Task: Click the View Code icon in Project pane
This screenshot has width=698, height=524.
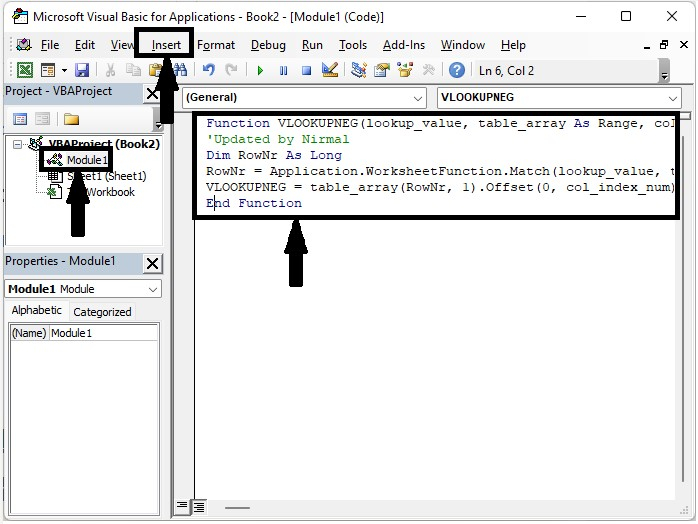Action: coord(19,119)
